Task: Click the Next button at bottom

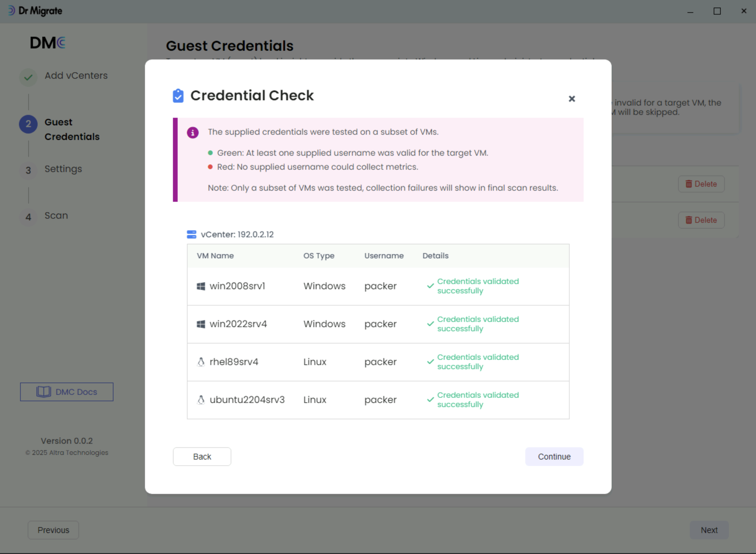Action: [x=709, y=530]
